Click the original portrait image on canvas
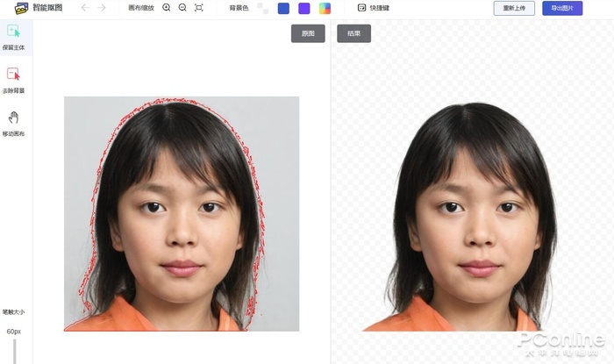The width and height of the screenshot is (614, 364). pos(182,214)
